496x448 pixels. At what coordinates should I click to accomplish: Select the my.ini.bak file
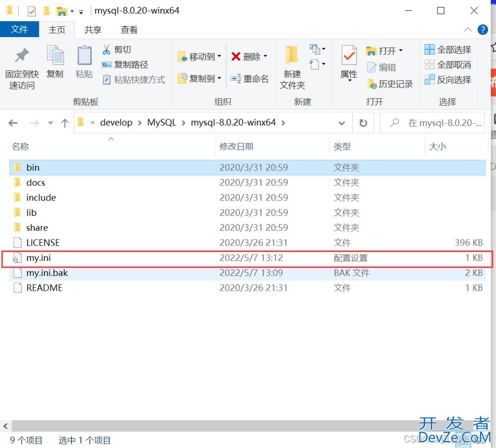point(248,273)
